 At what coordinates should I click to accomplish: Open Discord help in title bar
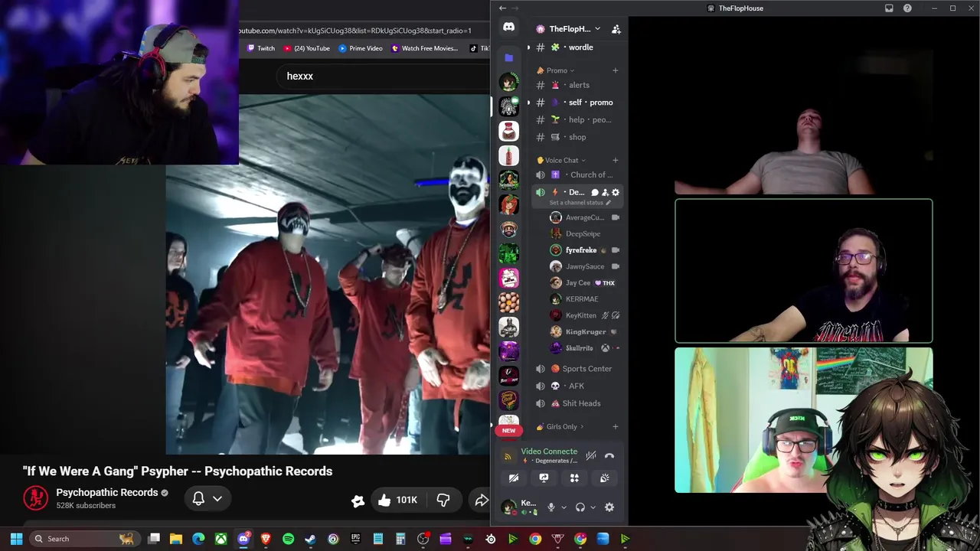[x=907, y=8]
